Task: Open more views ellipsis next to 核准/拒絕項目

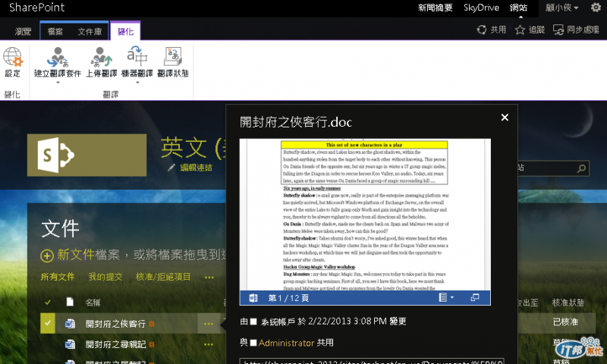Action: 209,278
